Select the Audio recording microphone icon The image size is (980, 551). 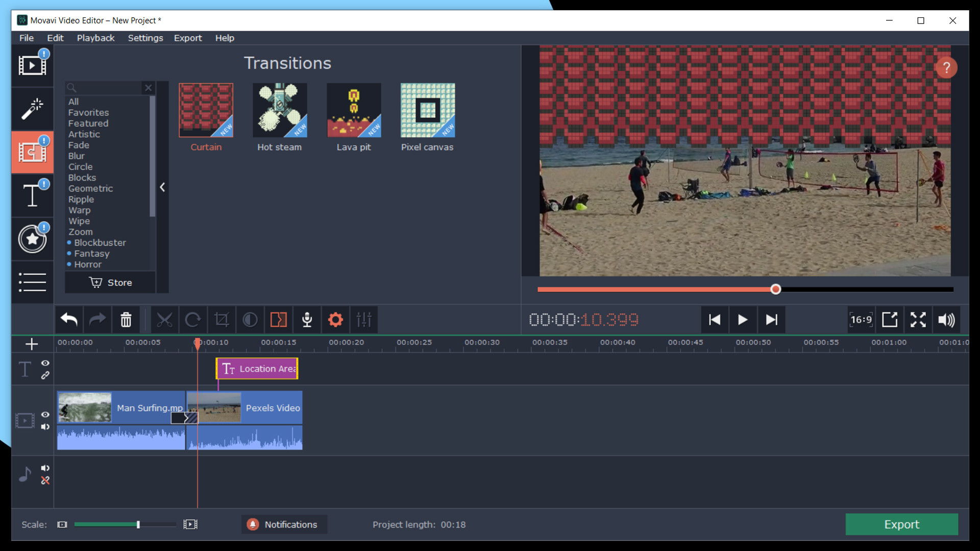307,319
